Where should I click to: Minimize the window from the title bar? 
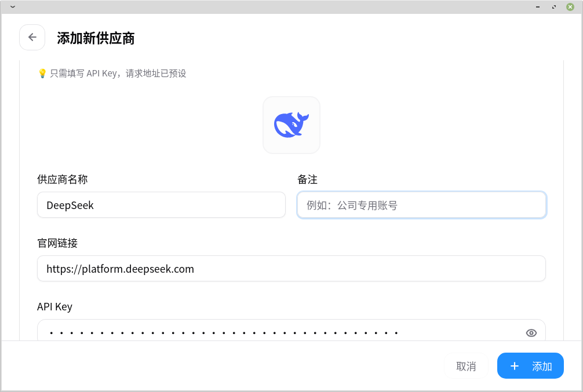(538, 7)
